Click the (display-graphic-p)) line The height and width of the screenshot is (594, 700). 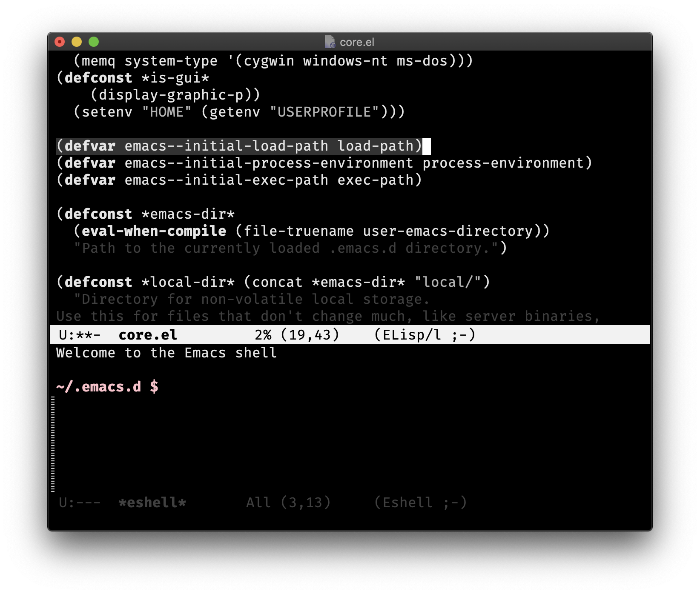175,95
